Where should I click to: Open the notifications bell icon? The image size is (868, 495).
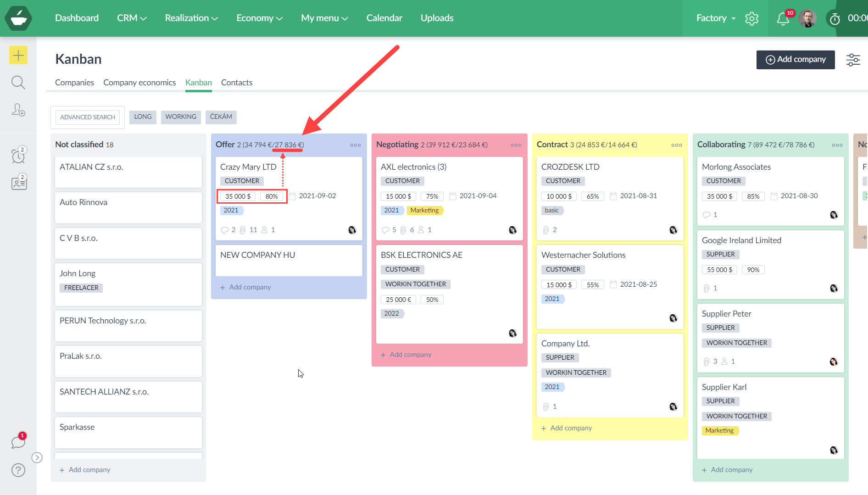click(x=783, y=18)
